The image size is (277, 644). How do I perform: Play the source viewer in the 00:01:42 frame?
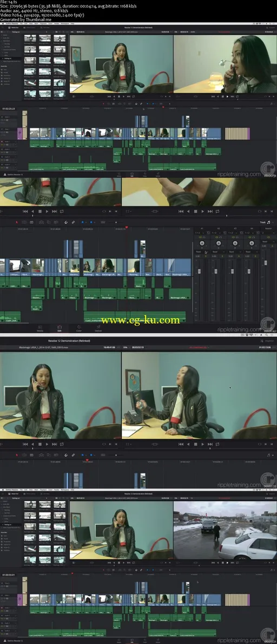[47, 211]
